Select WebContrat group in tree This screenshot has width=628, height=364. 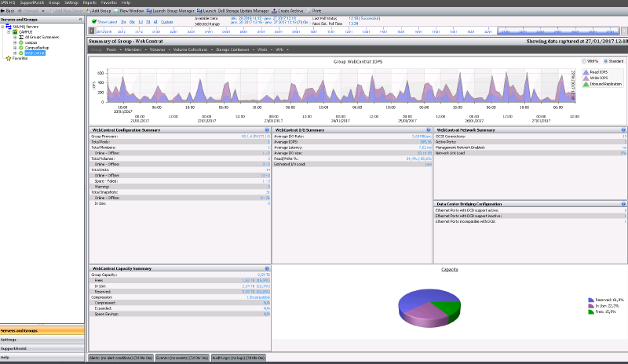click(x=35, y=53)
